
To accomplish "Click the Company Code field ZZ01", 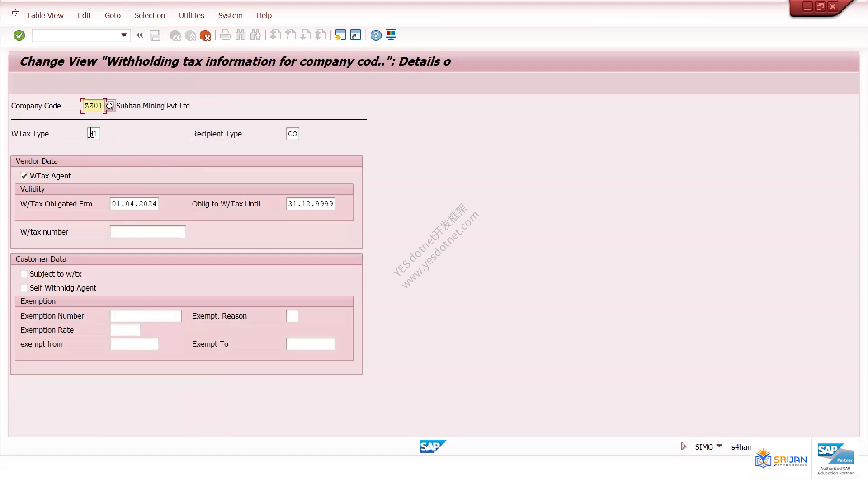I will tap(94, 106).
